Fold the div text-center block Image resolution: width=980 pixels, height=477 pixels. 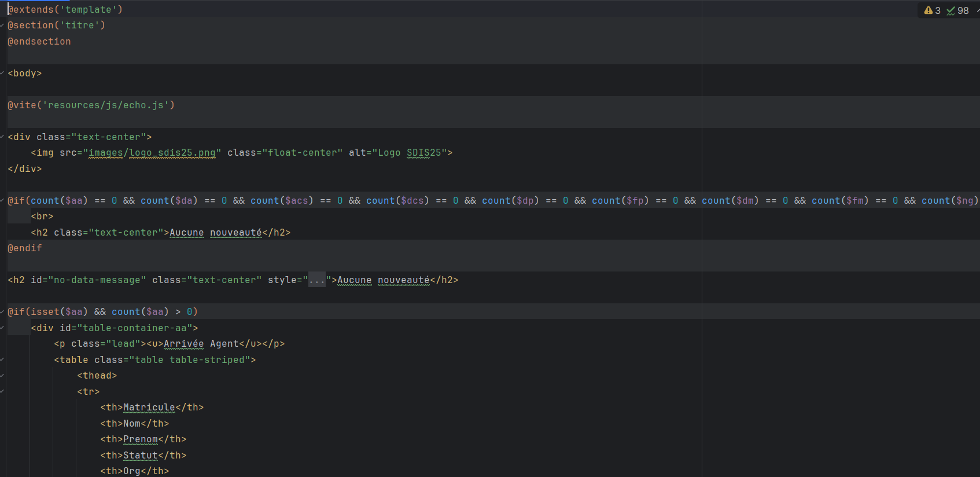(2, 137)
